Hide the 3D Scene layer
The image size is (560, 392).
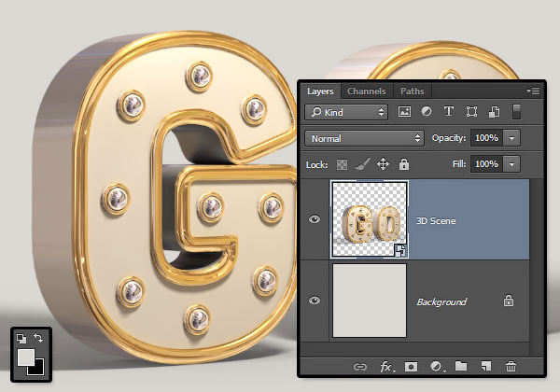[x=315, y=222]
